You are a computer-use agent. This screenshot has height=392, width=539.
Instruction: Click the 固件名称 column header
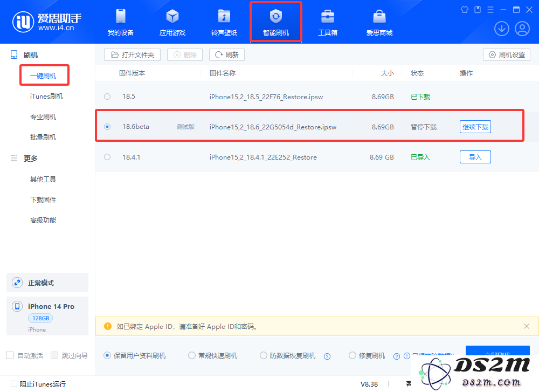coord(223,73)
